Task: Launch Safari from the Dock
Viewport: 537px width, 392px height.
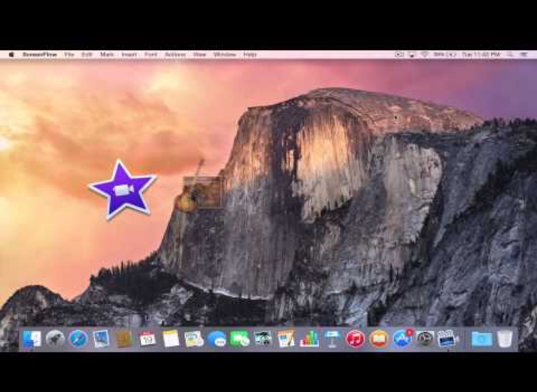Action: point(79,339)
